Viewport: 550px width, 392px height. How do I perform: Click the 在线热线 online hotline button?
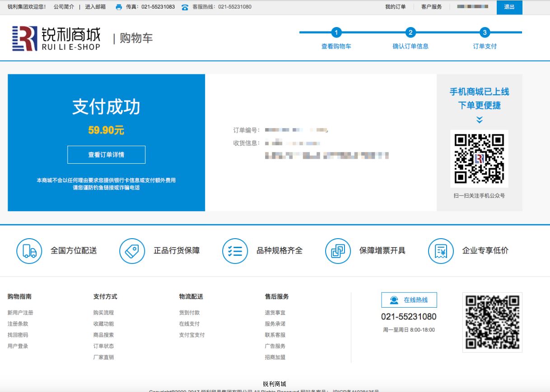pos(409,300)
